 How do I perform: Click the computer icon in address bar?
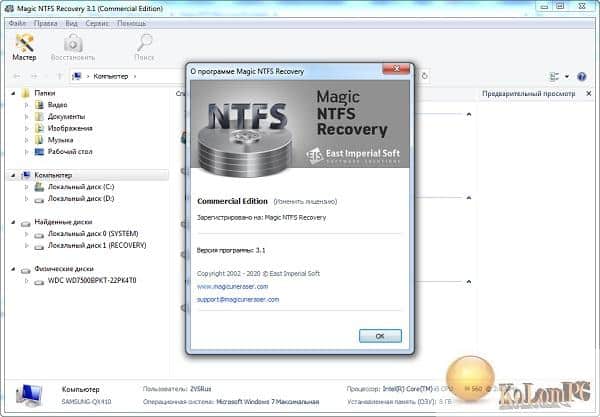click(x=77, y=76)
